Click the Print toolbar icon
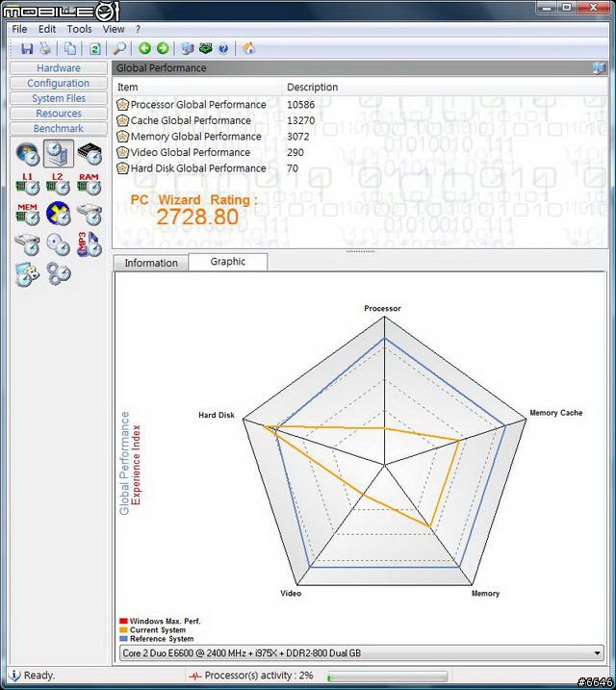 [45, 48]
